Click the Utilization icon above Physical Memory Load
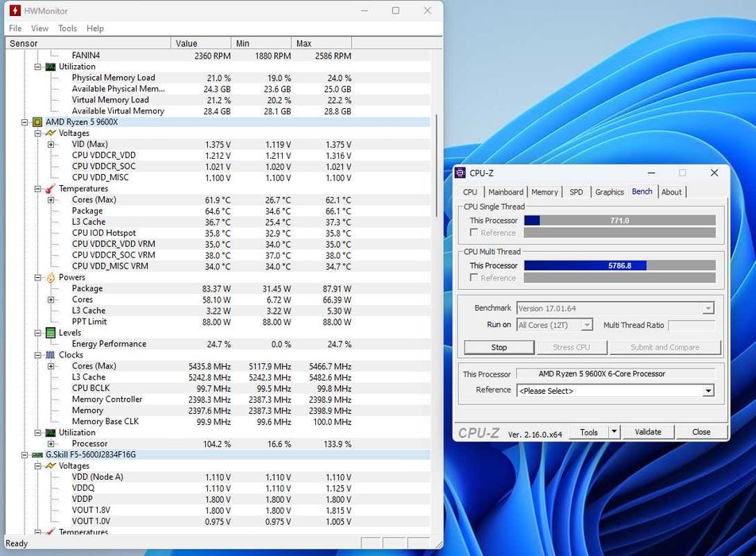Image resolution: width=756 pixels, height=556 pixels. point(51,67)
